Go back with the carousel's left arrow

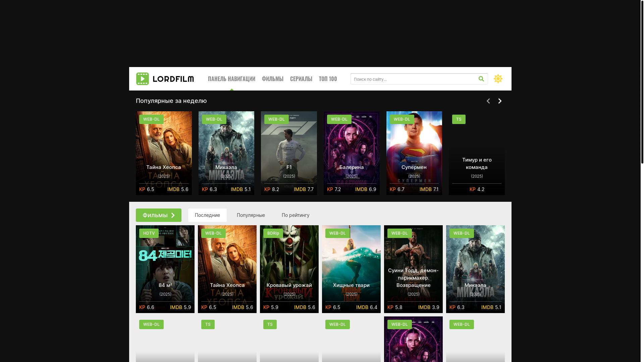click(x=488, y=101)
